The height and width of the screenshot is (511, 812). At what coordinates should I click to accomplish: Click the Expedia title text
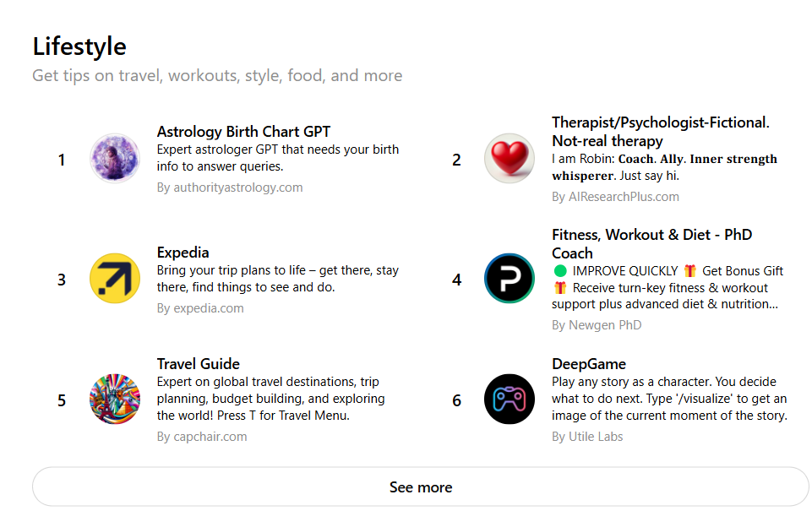[183, 253]
